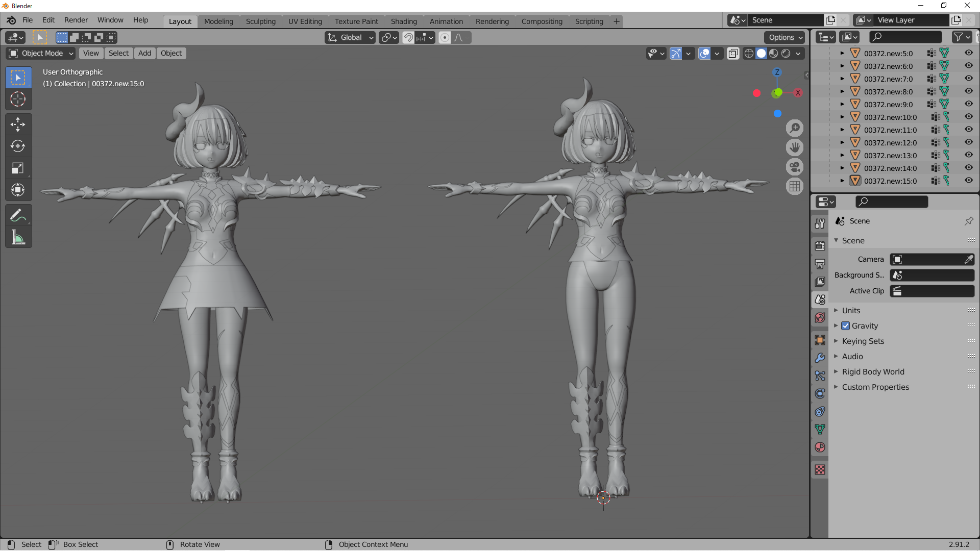Switch to the Sculpting workspace tab
Screen dimensions: 980x551
click(x=260, y=21)
